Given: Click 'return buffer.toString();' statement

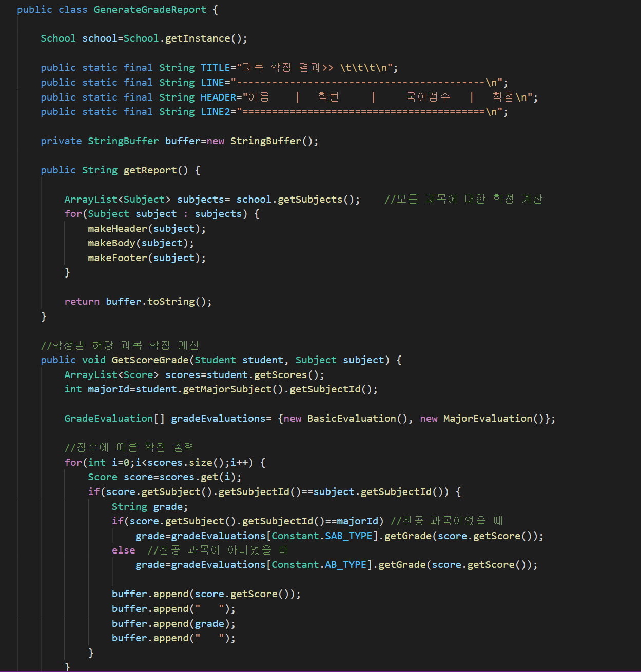Looking at the screenshot, I should click(x=138, y=302).
